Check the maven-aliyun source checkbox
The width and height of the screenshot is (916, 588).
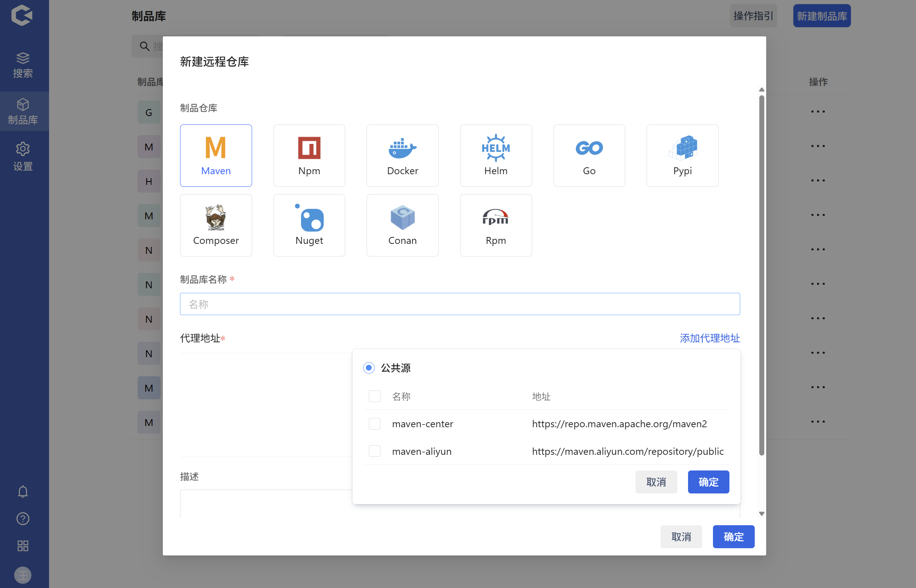point(374,451)
